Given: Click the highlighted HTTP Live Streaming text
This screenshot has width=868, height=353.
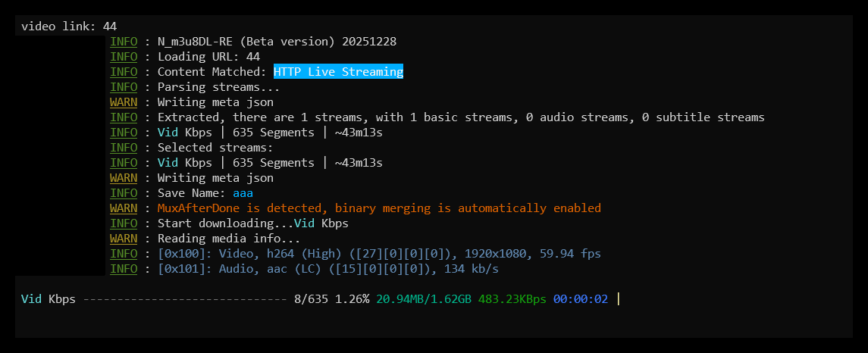Looking at the screenshot, I should [x=338, y=71].
